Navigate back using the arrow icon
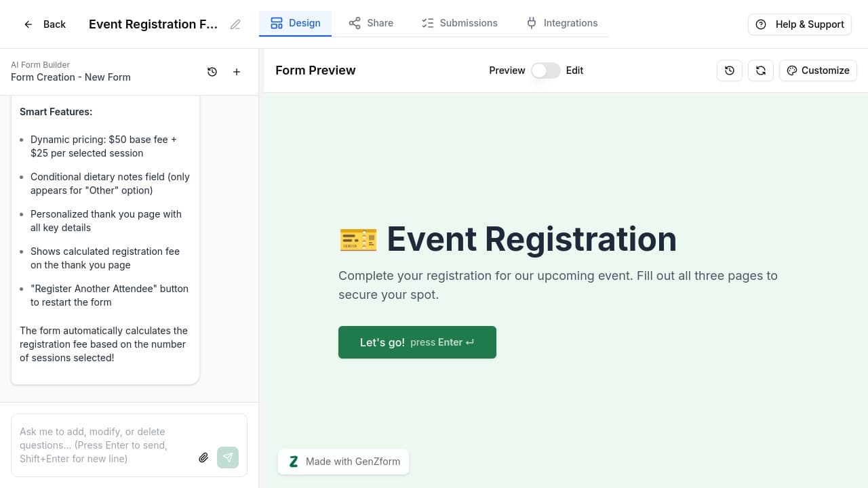The image size is (868, 488). tap(28, 24)
